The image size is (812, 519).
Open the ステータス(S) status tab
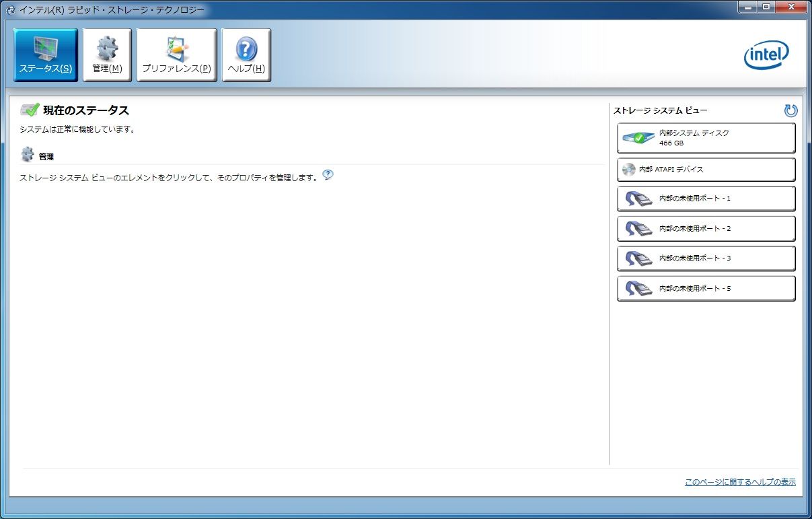click(46, 55)
